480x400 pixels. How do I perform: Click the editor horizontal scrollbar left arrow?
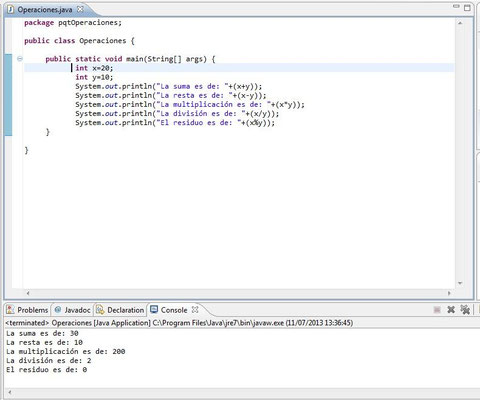(x=28, y=293)
